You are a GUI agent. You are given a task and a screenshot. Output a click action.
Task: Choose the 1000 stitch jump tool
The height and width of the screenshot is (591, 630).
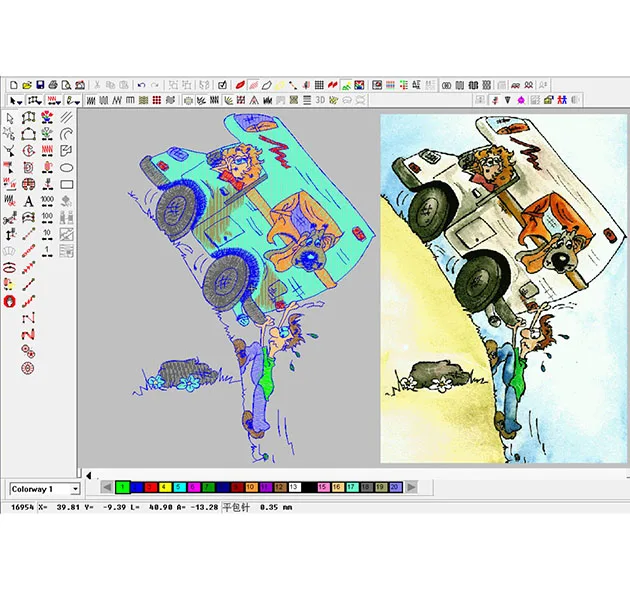tap(47, 201)
